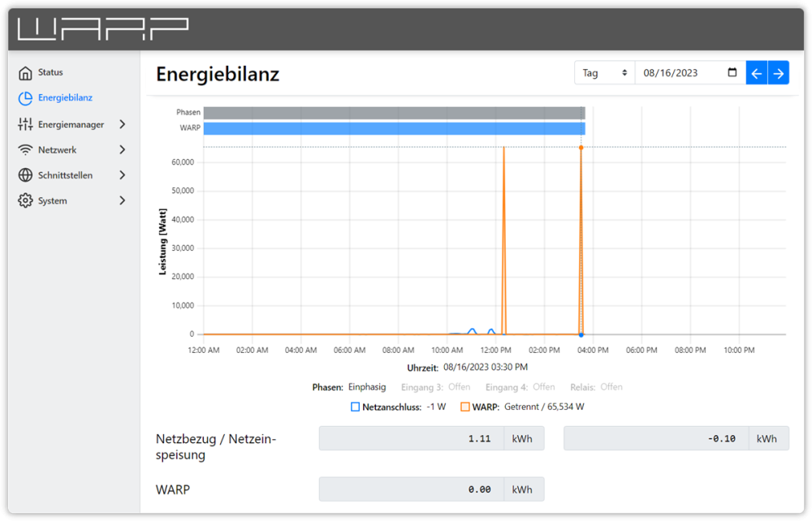Toggle the WARP orange legend checkbox
The height and width of the screenshot is (521, 812).
[x=464, y=407]
